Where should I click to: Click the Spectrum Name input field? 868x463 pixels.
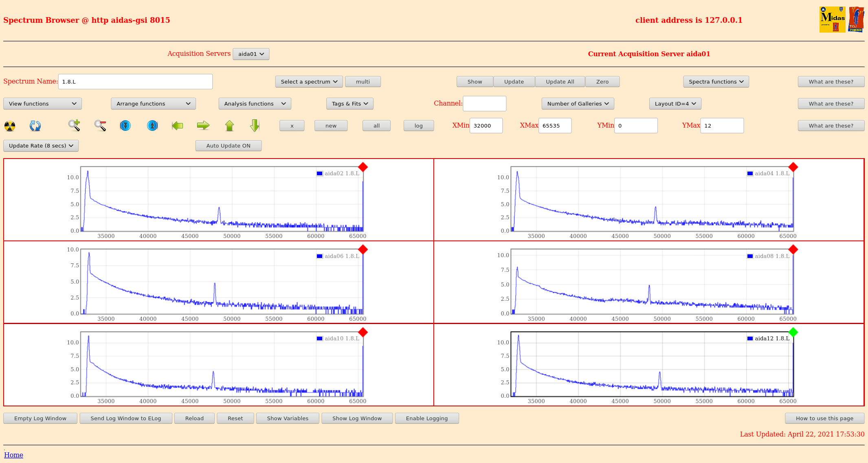[135, 82]
